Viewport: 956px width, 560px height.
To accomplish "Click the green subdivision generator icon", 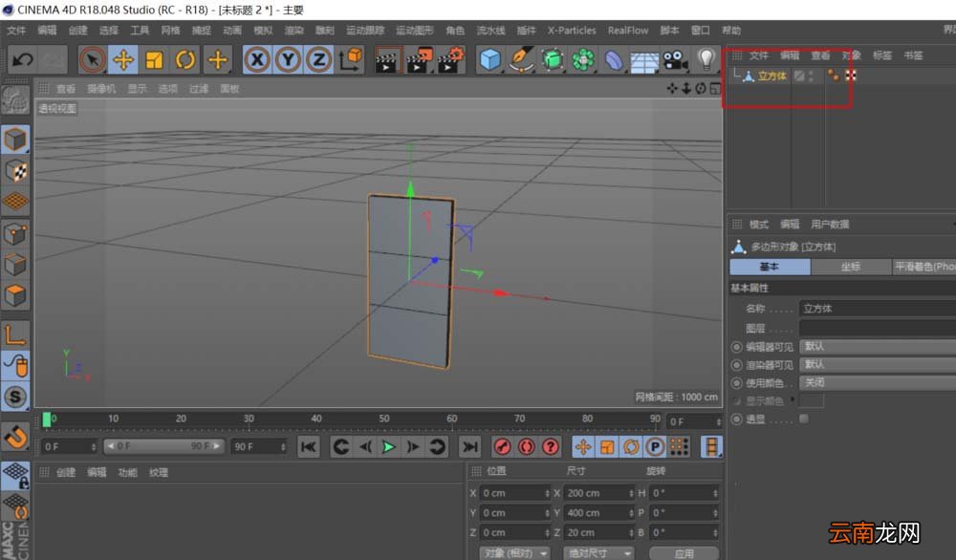I will pyautogui.click(x=553, y=59).
